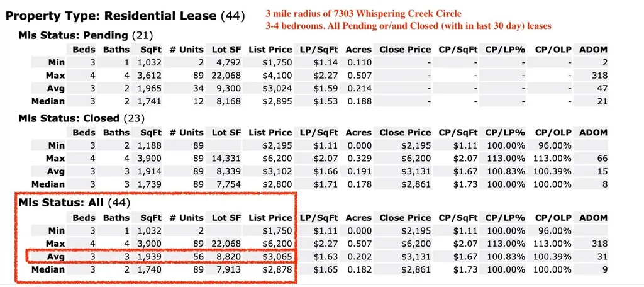Click Pending Avg List Price $3,024
644x287 pixels.
pos(278,89)
